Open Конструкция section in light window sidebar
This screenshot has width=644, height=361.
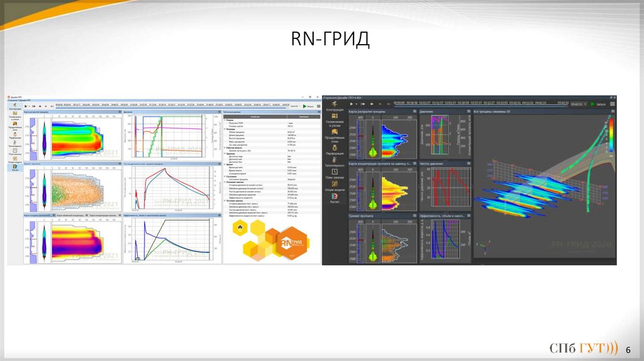15,107
